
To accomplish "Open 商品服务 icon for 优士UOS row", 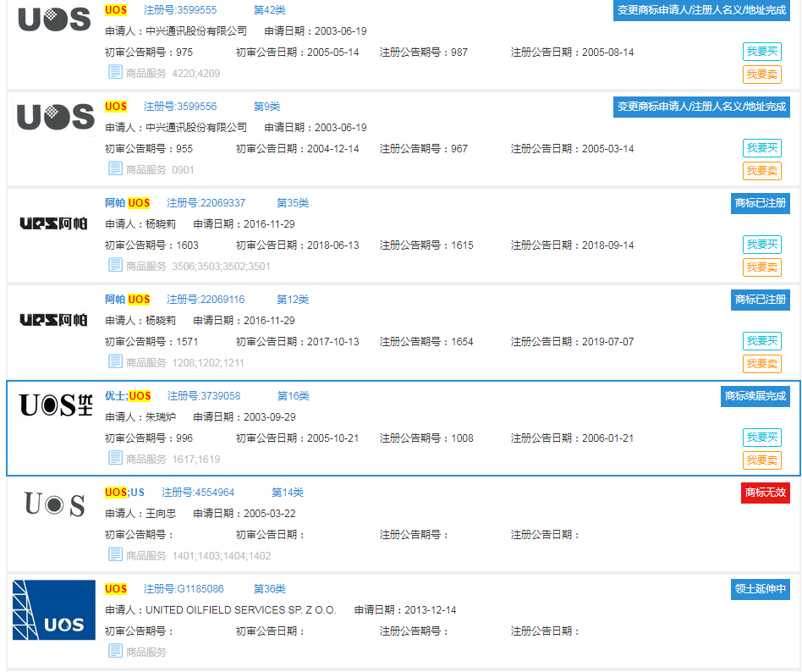I will (115, 458).
